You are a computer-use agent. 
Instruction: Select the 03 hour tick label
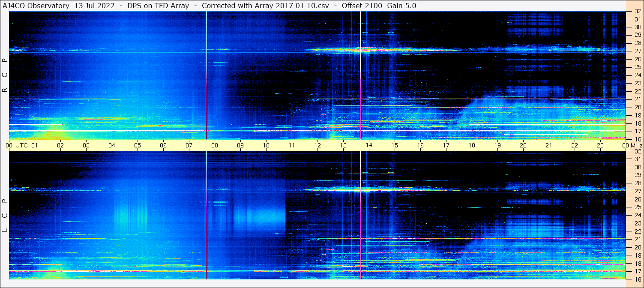pyautogui.click(x=86, y=145)
